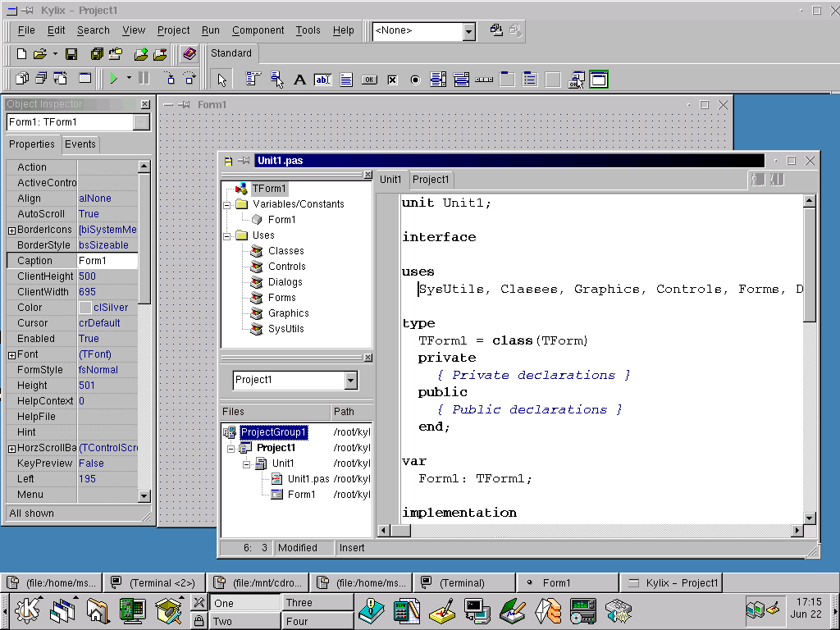Switch to the Project1 editor tab

[431, 180]
